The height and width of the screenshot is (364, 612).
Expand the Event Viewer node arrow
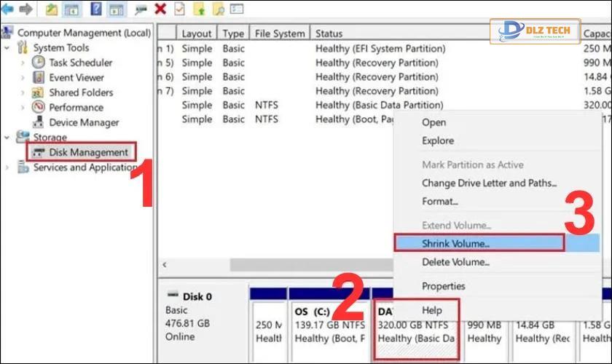(23, 78)
